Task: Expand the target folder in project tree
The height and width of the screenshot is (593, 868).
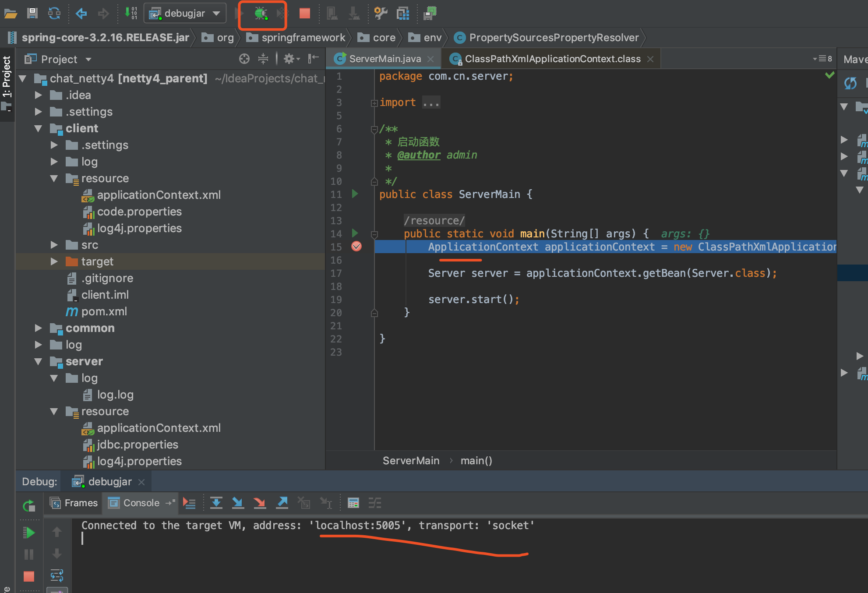Action: coord(54,261)
